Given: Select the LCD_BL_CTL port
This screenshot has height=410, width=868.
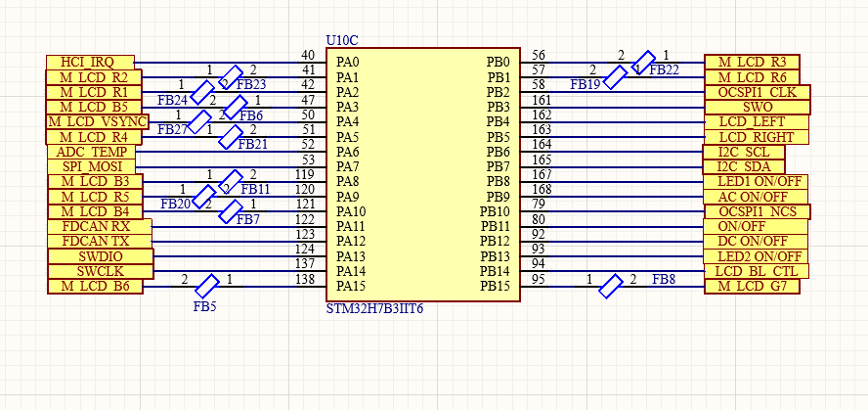Looking at the screenshot, I should coord(757,271).
